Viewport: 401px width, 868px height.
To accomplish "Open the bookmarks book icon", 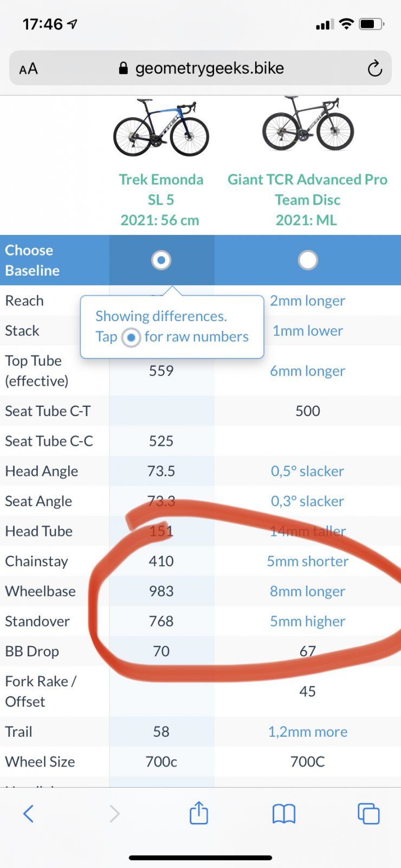I will pyautogui.click(x=284, y=813).
